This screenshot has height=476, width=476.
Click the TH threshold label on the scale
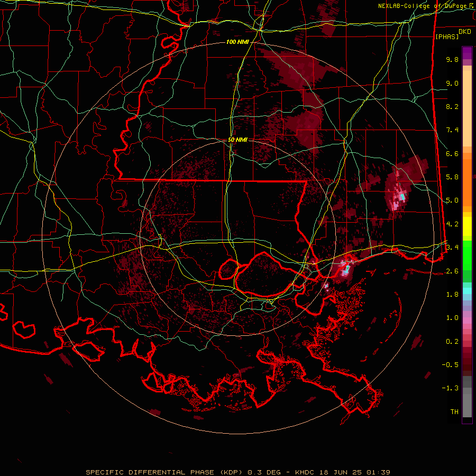[454, 412]
